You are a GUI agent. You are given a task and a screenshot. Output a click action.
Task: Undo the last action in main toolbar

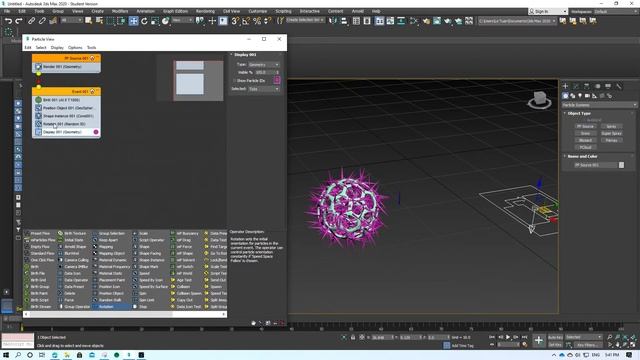click(x=8, y=20)
